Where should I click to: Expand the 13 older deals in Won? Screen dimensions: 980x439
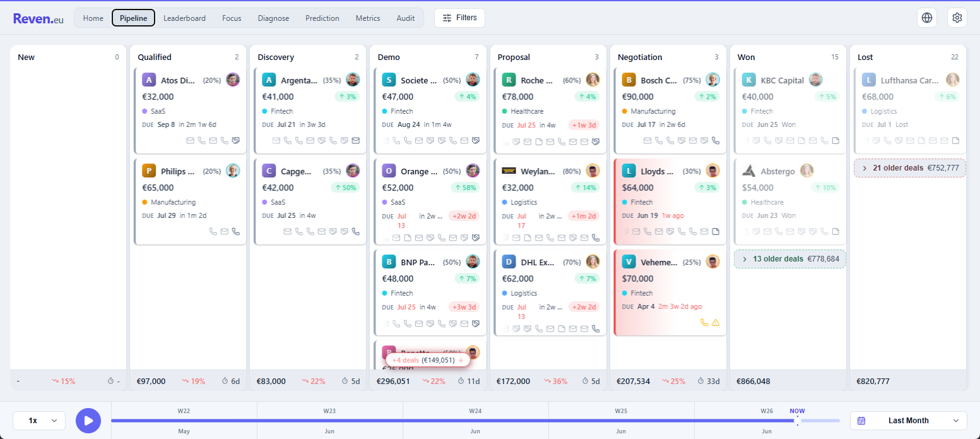[790, 259]
